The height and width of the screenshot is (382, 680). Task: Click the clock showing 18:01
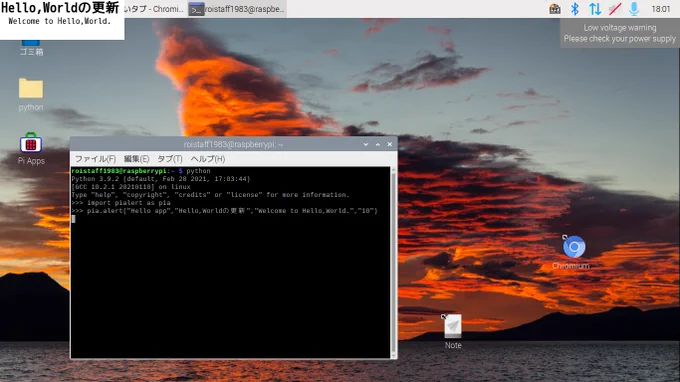click(660, 9)
